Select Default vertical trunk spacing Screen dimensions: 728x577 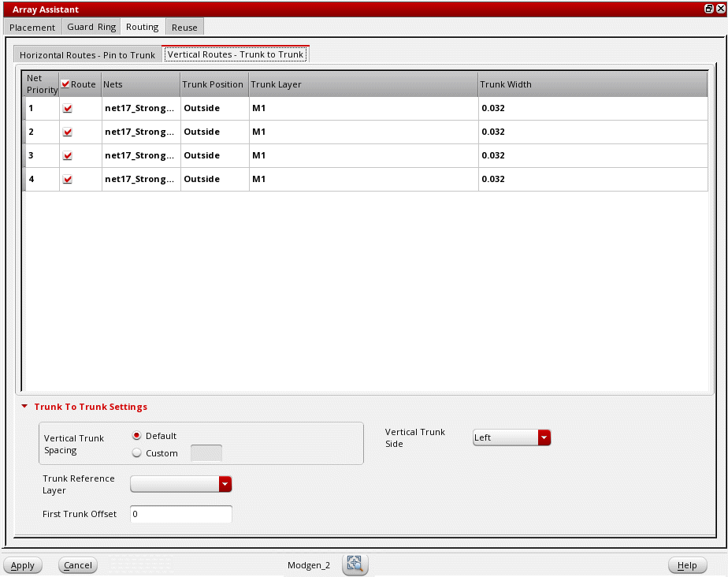click(x=137, y=436)
